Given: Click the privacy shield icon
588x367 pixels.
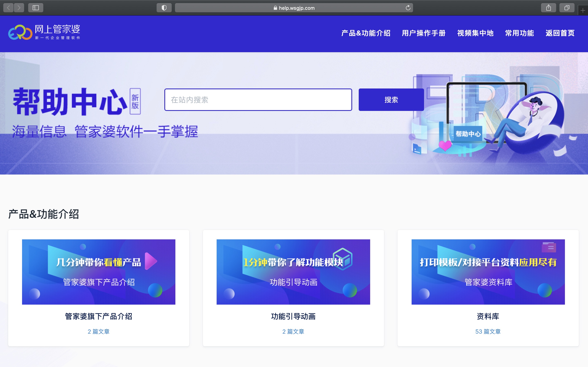Looking at the screenshot, I should coord(164,8).
